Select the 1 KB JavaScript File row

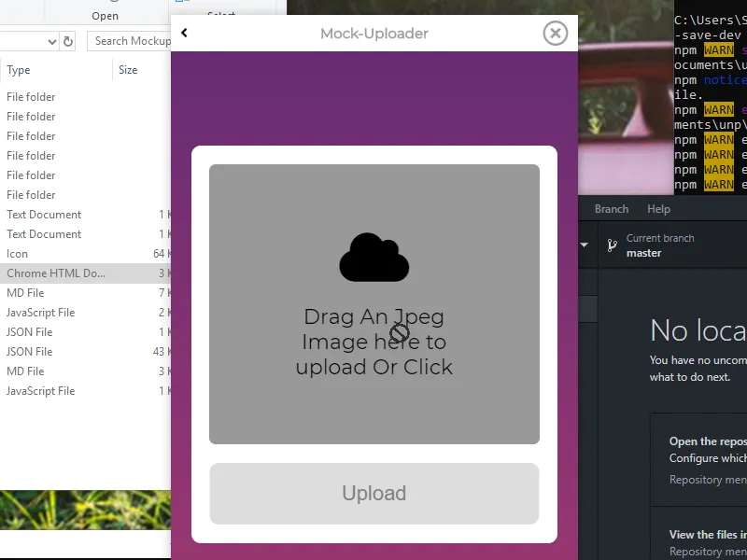85,390
